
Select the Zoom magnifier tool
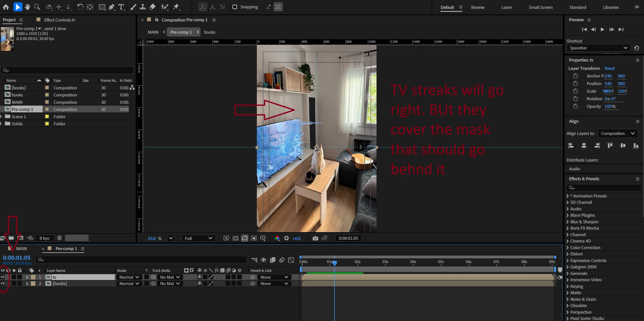pyautogui.click(x=37, y=7)
